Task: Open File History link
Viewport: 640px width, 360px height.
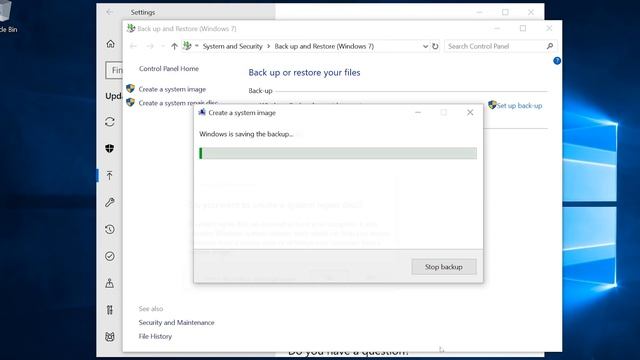Action: coord(155,336)
